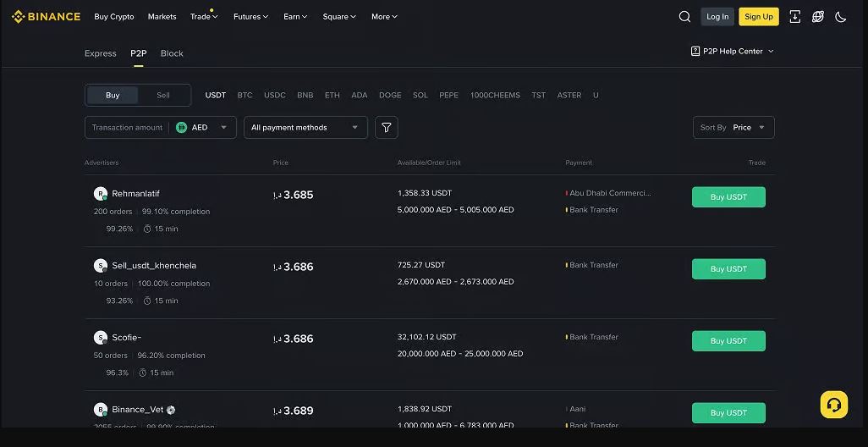Click the Abu Dhabi Commerci... payment label
Viewport: 868px width, 447px height.
610,193
